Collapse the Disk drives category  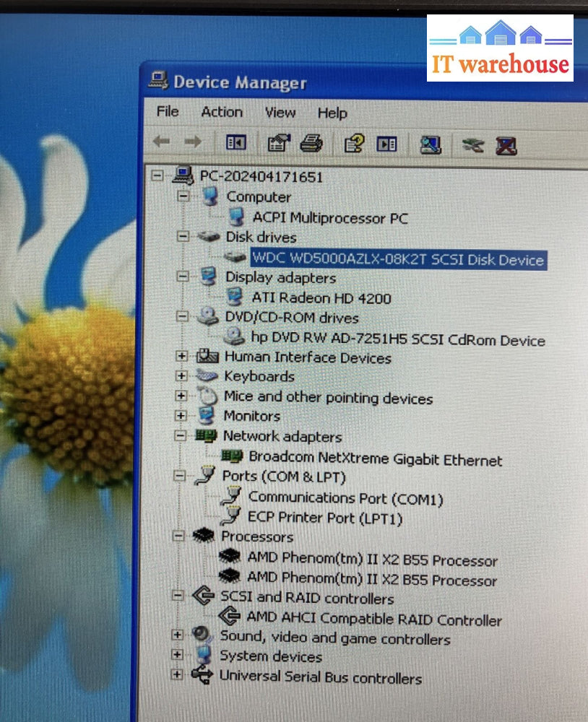tap(183, 236)
